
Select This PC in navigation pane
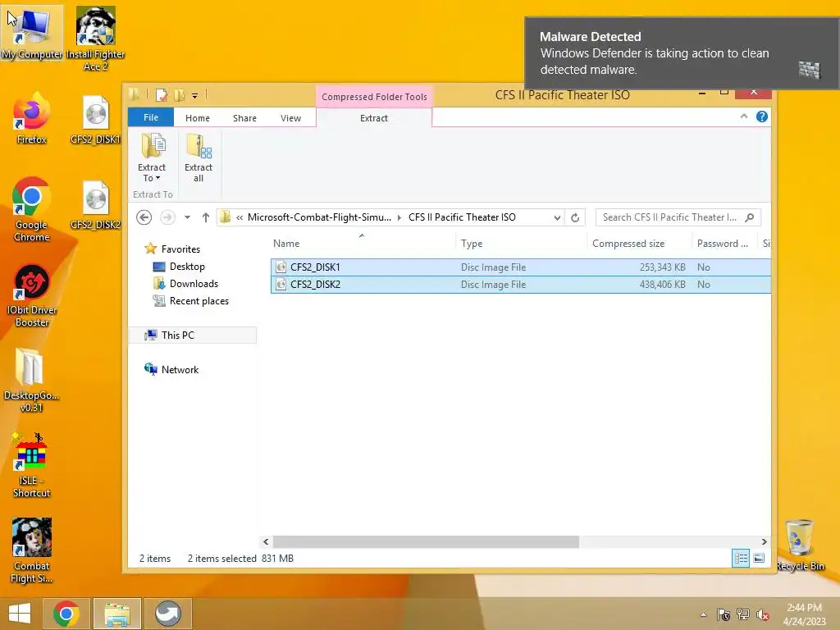[x=193, y=336]
